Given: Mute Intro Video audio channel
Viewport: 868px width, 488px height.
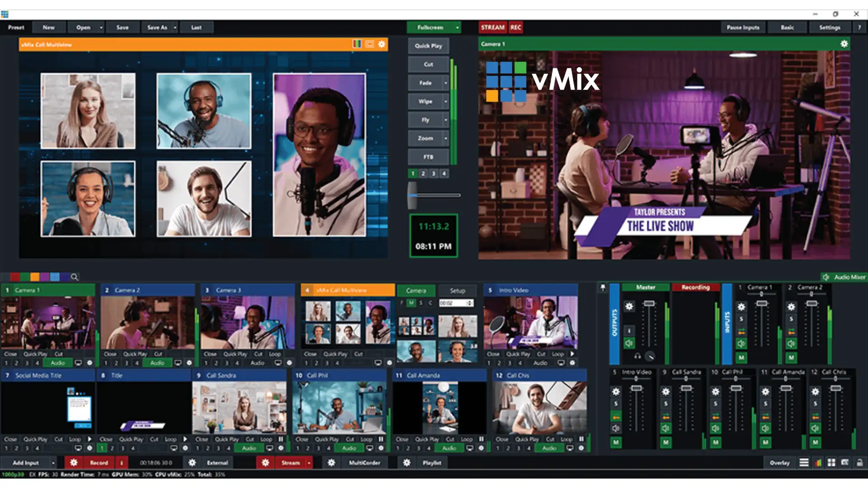Looking at the screenshot, I should click(616, 428).
